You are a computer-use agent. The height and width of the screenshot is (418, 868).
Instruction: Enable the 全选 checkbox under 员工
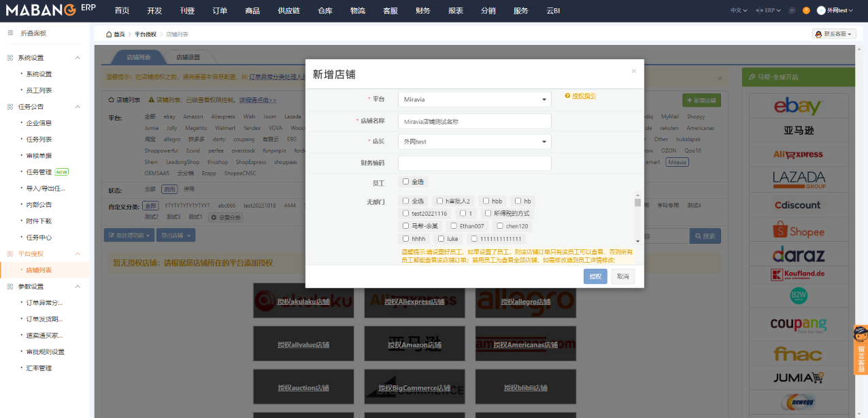pos(406,182)
